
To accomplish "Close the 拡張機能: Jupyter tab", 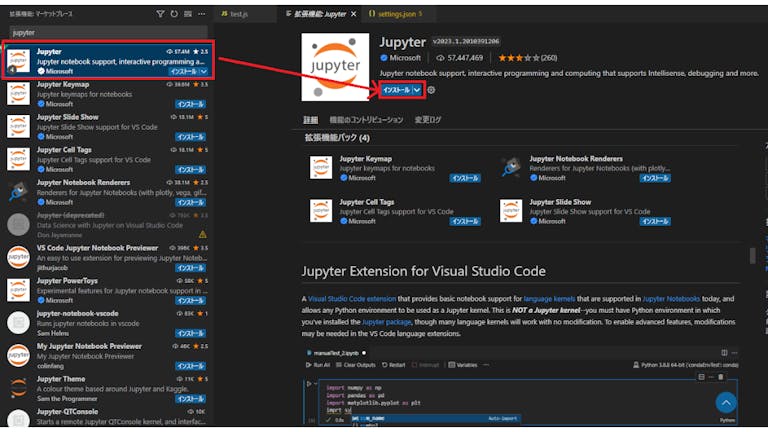I will (x=354, y=14).
